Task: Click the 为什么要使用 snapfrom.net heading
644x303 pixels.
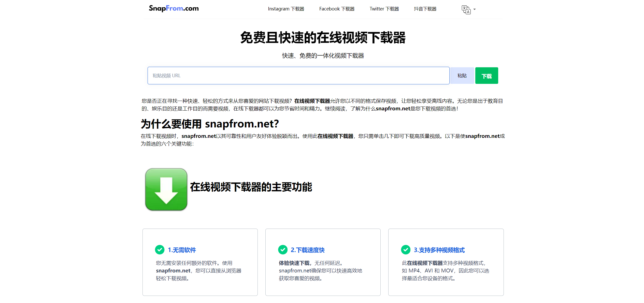Action: click(210, 124)
